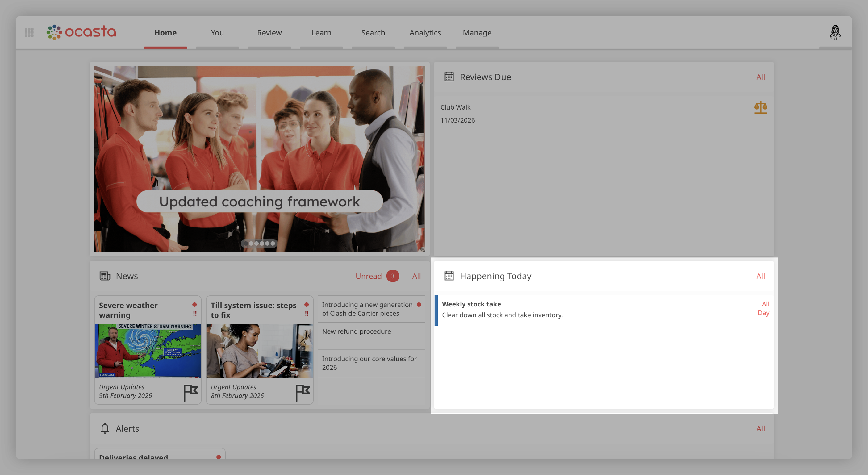Viewport: 868px width, 475px height.
Task: Select the first carousel dot indicator
Action: click(x=246, y=243)
